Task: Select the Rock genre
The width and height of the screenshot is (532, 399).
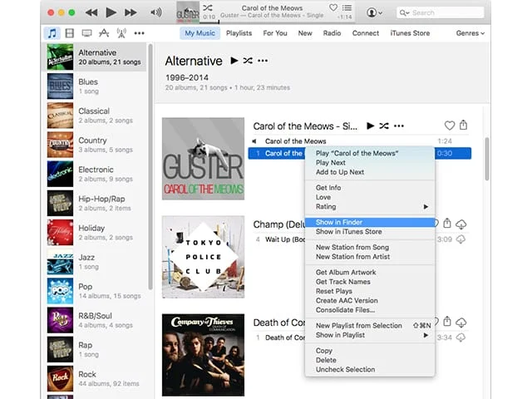Action: pyautogui.click(x=94, y=379)
